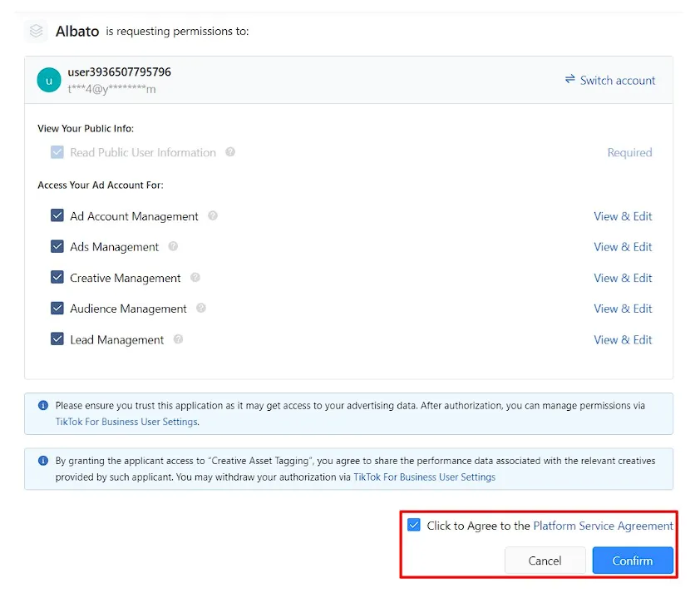The height and width of the screenshot is (593, 700).
Task: Uncheck Ad Account Management checkbox
Action: pos(57,215)
